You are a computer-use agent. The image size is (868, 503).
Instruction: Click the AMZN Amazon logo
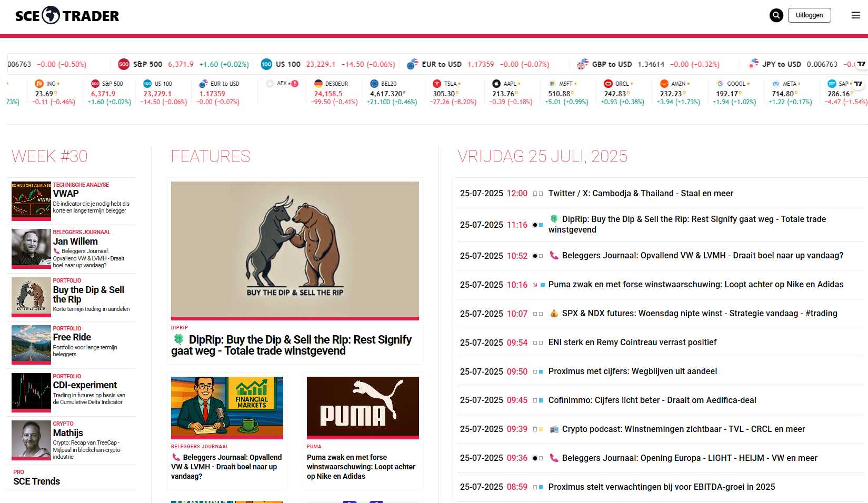click(x=664, y=84)
